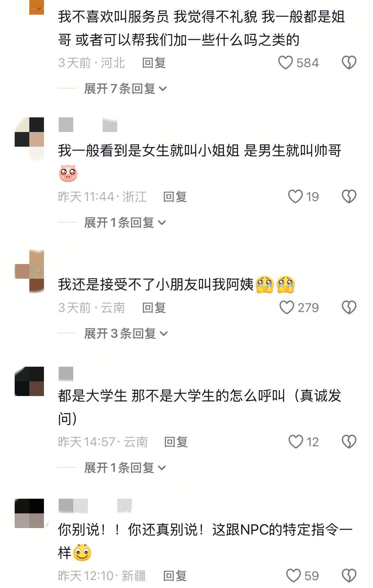The width and height of the screenshot is (373, 588).
Task: Dislike the 14:57 Yunnan comment
Action: tap(349, 442)
